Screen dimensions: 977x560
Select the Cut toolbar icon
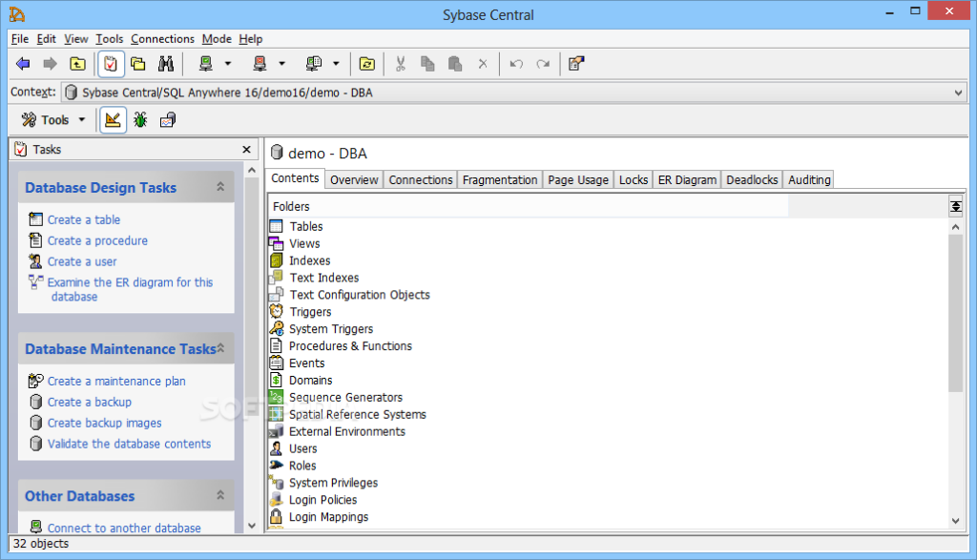401,63
